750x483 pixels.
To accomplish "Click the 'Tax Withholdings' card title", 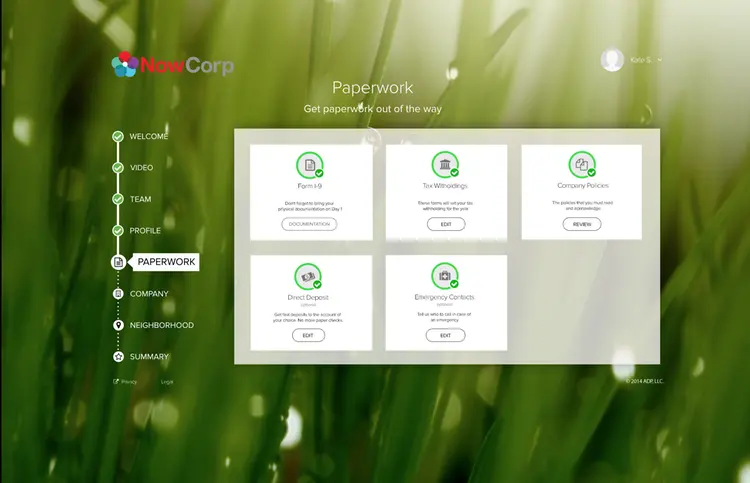I will tap(445, 186).
